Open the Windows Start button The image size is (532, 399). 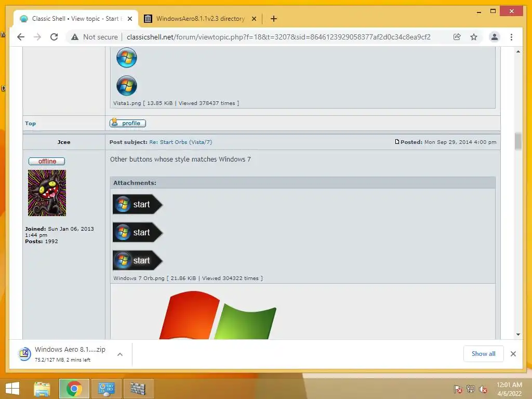[12, 389]
